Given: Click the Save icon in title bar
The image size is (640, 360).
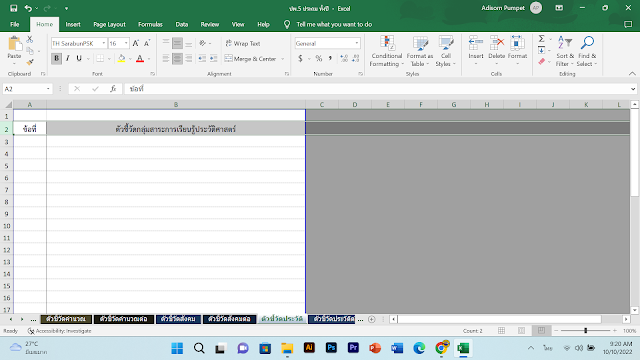Looking at the screenshot, I should tap(13, 8).
